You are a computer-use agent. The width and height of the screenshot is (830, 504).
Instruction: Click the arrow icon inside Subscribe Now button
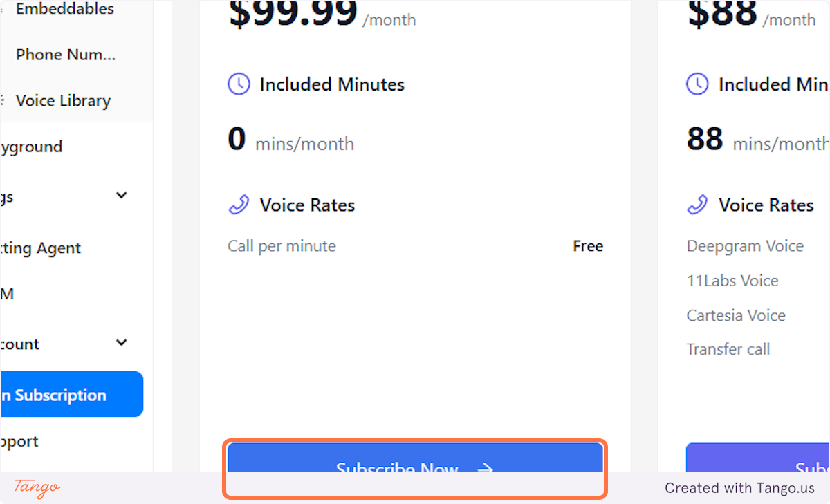[x=484, y=469]
